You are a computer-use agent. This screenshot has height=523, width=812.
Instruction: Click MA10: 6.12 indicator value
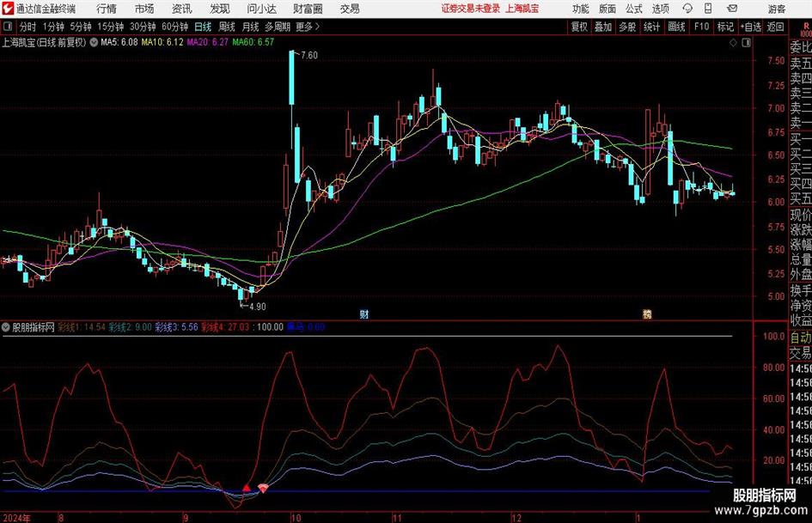pos(162,42)
